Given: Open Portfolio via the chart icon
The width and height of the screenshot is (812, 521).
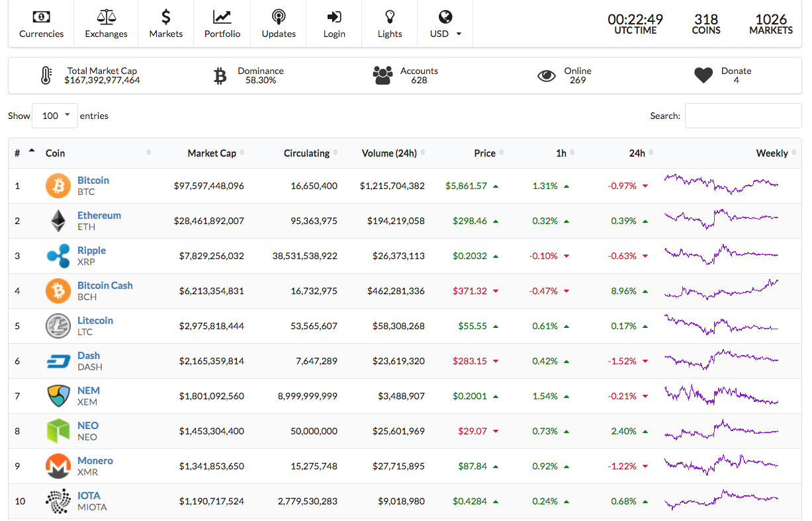Looking at the screenshot, I should [222, 17].
